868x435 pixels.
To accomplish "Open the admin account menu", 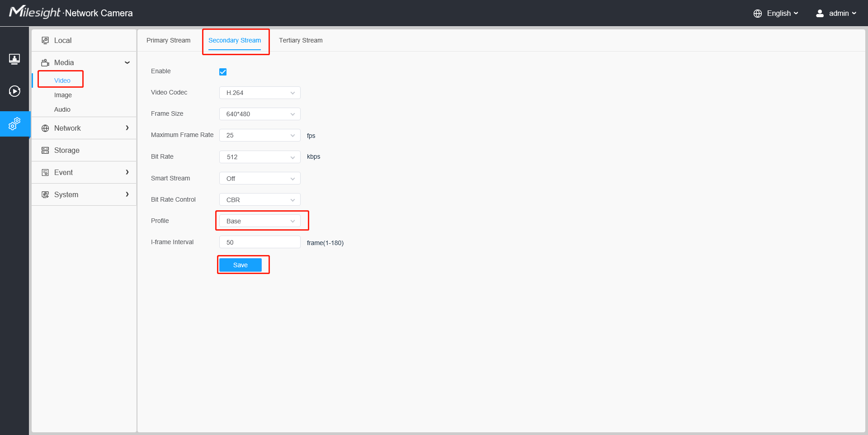I will tap(836, 14).
